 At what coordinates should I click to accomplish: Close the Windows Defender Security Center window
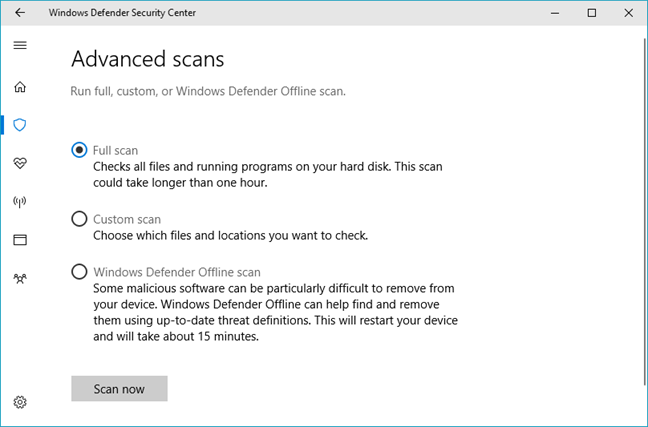click(629, 13)
